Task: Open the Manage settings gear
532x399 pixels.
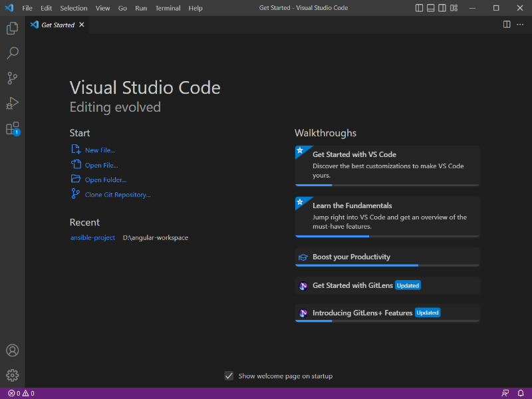Action: [x=12, y=375]
